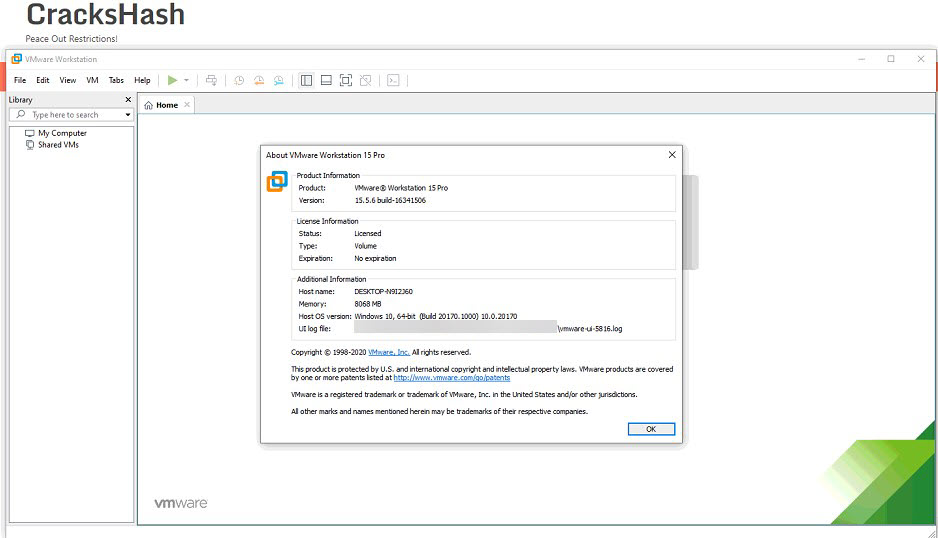Click the license status Licensed text
938x538 pixels.
367,234
